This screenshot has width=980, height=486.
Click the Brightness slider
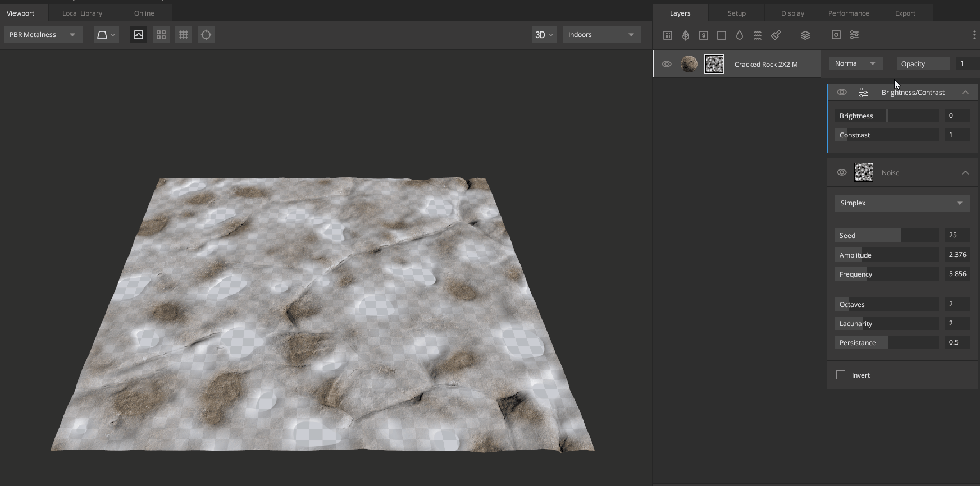tap(887, 116)
